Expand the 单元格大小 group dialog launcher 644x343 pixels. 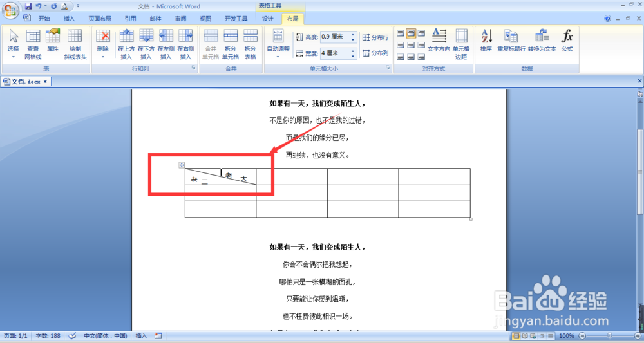pyautogui.click(x=387, y=68)
